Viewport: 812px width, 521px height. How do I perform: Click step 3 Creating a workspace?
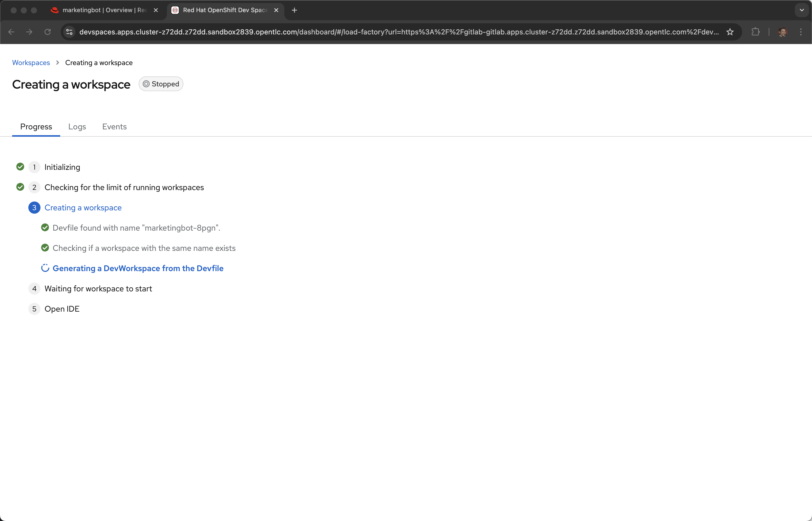click(83, 208)
